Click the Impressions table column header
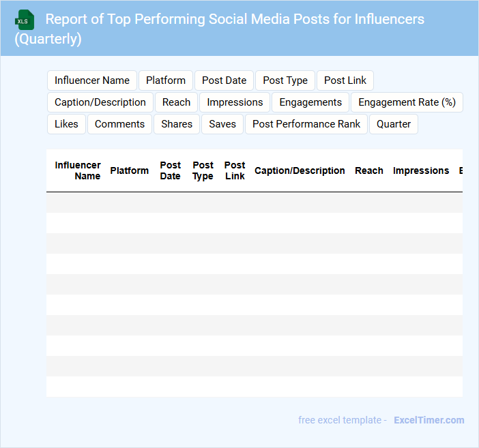This screenshot has width=479, height=448. (x=421, y=170)
